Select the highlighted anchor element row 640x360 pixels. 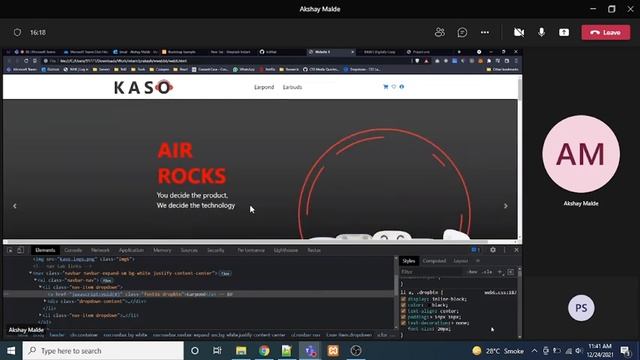[199, 294]
